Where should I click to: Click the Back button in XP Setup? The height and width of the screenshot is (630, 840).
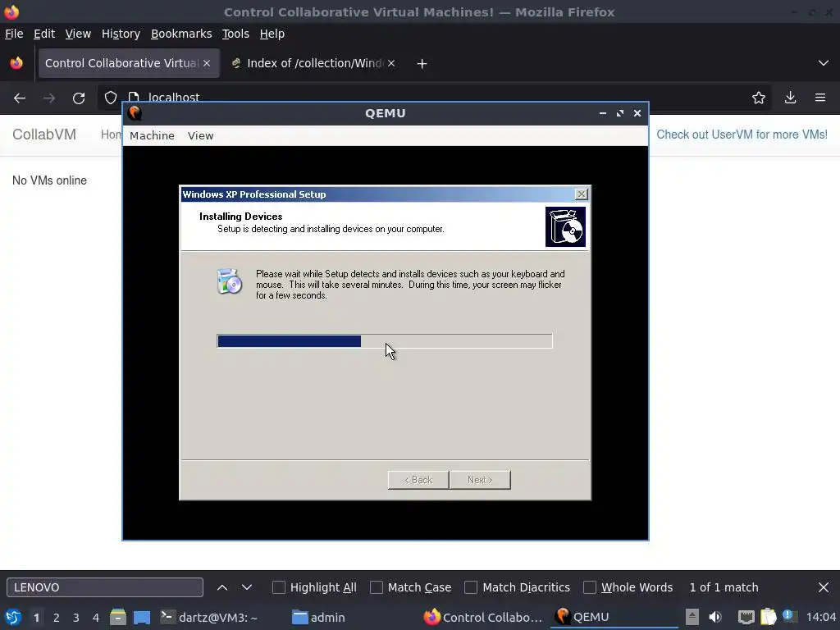point(418,480)
